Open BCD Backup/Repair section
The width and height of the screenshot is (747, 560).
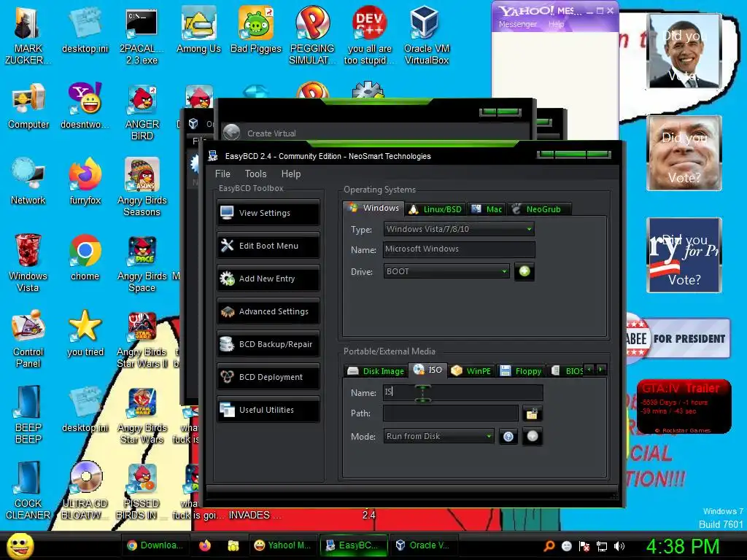click(268, 344)
